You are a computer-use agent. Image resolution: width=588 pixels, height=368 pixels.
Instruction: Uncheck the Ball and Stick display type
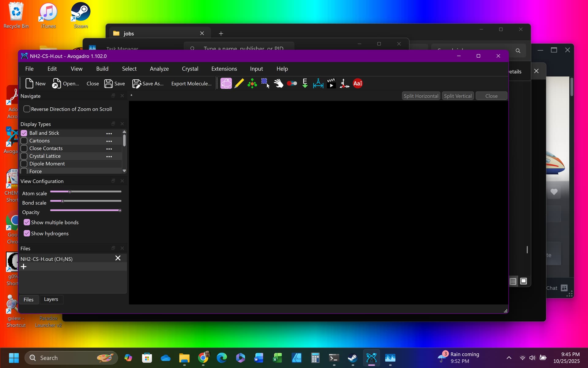pyautogui.click(x=24, y=133)
